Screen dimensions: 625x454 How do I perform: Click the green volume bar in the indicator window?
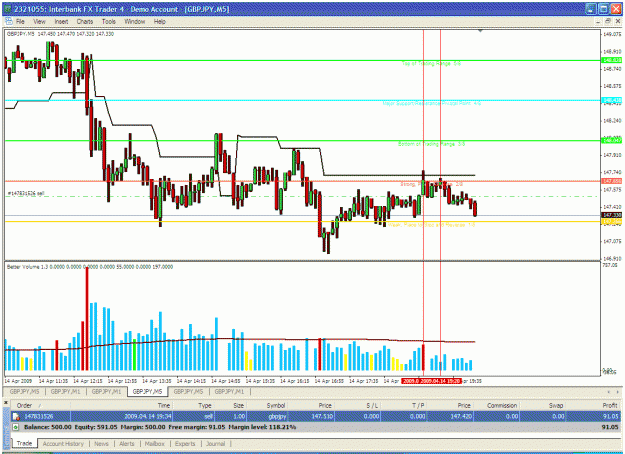pos(135,355)
